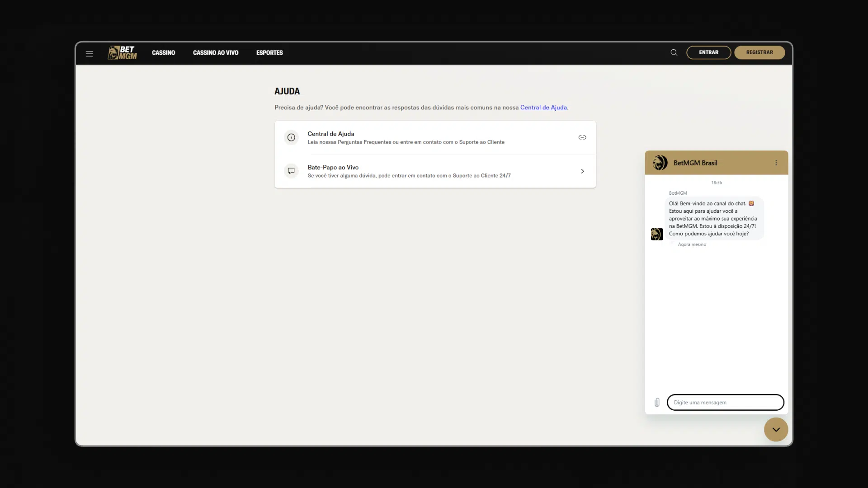
Task: Click the ENTRAR button
Action: [708, 52]
